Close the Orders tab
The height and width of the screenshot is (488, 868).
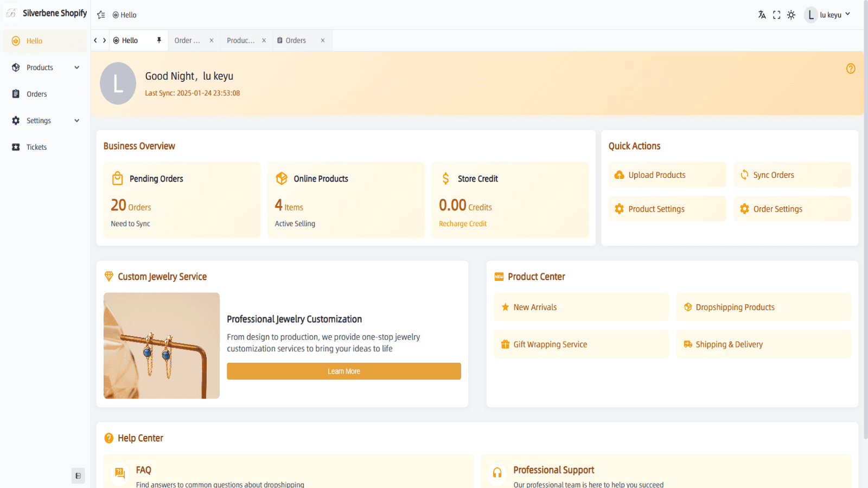[x=323, y=41]
